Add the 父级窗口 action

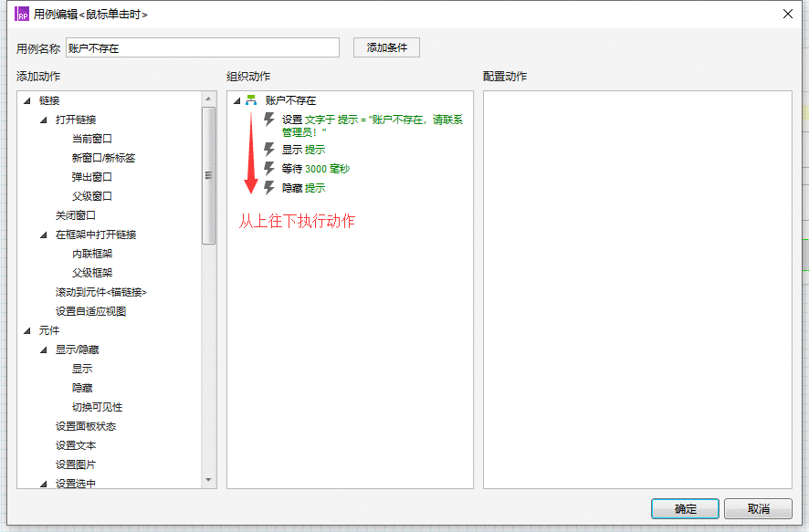click(x=92, y=196)
